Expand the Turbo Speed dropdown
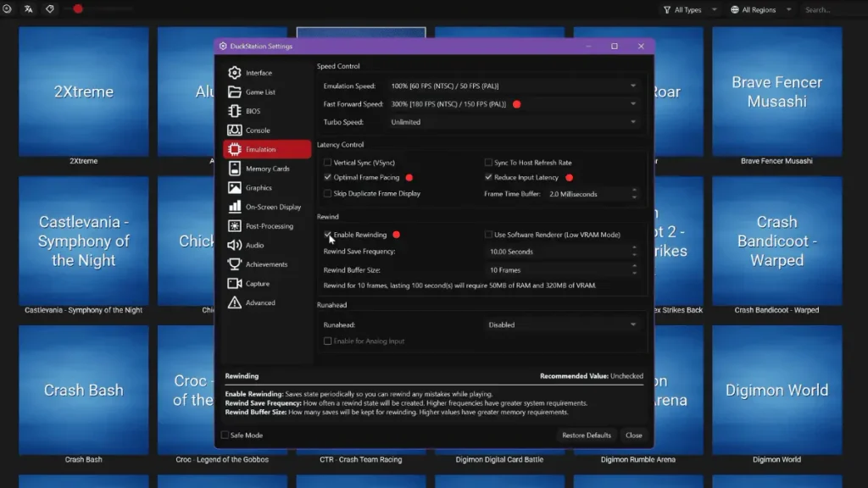Screen dimensions: 868x488 (514, 122)
